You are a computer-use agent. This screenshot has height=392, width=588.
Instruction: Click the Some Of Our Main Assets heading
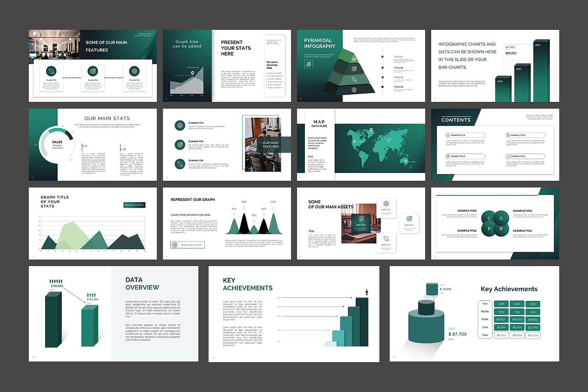pyautogui.click(x=331, y=204)
